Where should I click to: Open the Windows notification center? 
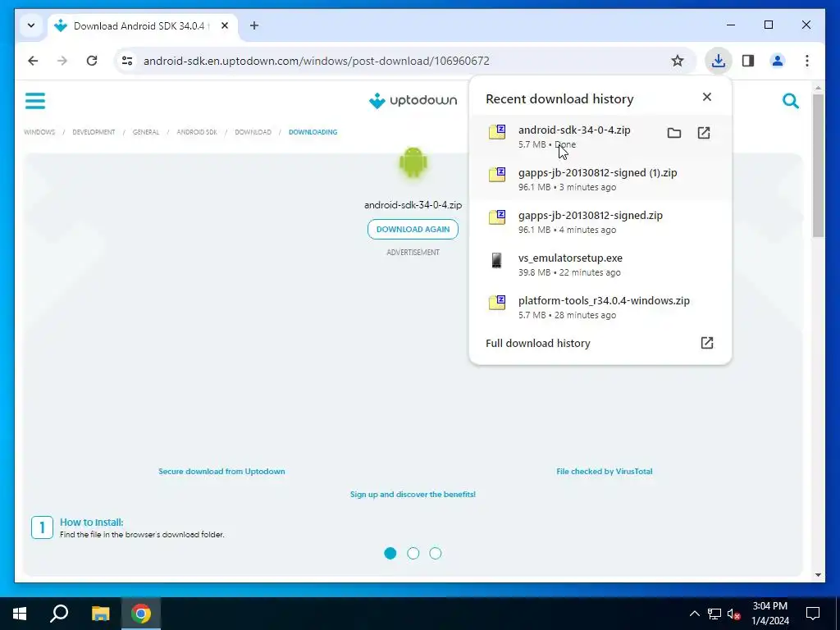pyautogui.click(x=813, y=614)
